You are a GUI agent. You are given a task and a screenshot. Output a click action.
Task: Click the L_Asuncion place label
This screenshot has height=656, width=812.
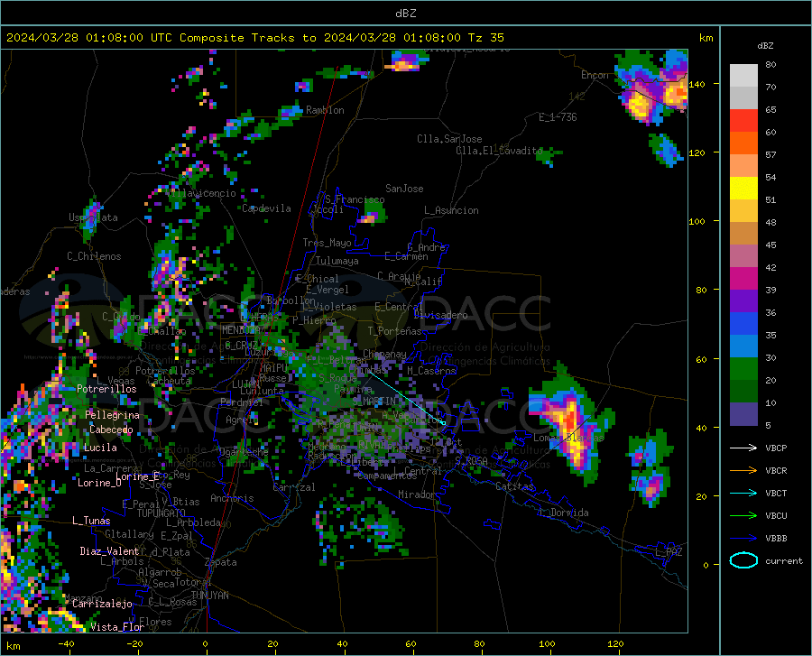coord(451,210)
